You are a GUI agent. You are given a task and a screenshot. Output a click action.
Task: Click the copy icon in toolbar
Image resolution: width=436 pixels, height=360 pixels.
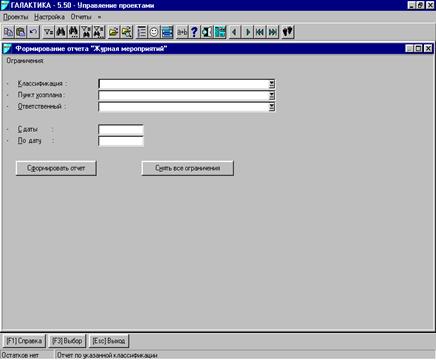tap(8, 32)
